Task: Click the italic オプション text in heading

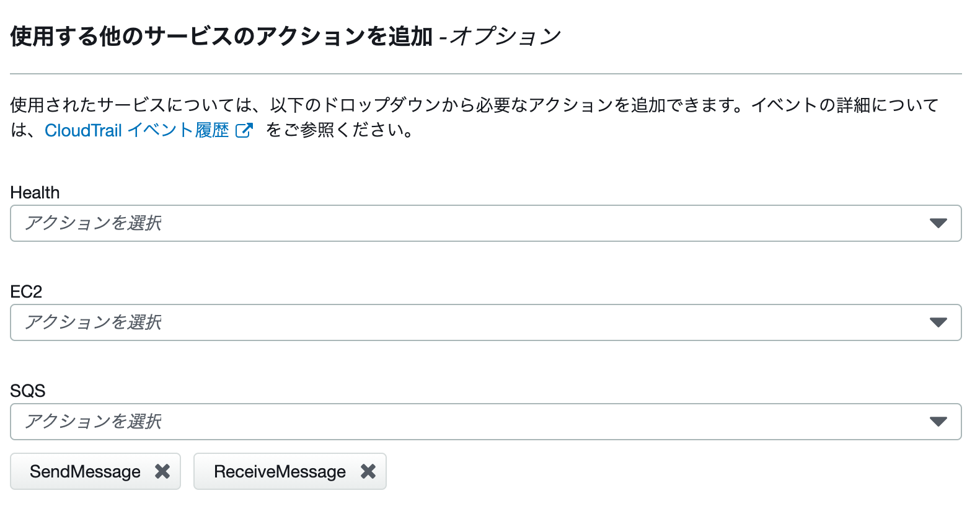Action: [505, 37]
